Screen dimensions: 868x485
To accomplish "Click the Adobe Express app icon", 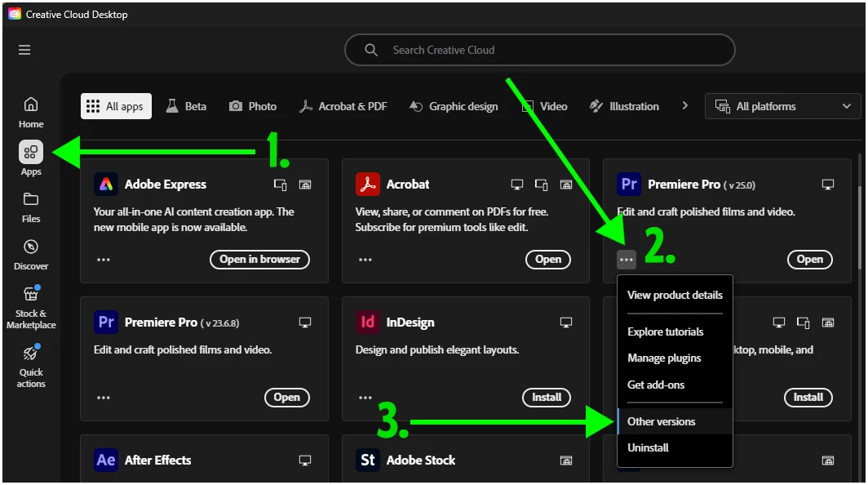I will click(x=106, y=184).
